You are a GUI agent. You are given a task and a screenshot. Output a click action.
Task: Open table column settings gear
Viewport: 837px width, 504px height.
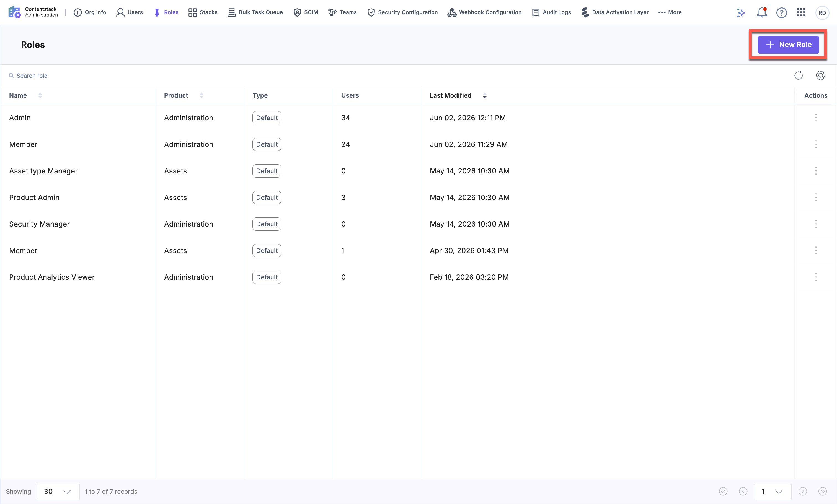tap(821, 75)
